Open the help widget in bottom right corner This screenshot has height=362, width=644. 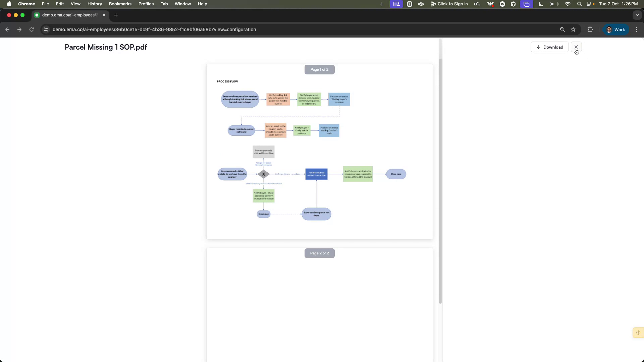coord(638,333)
